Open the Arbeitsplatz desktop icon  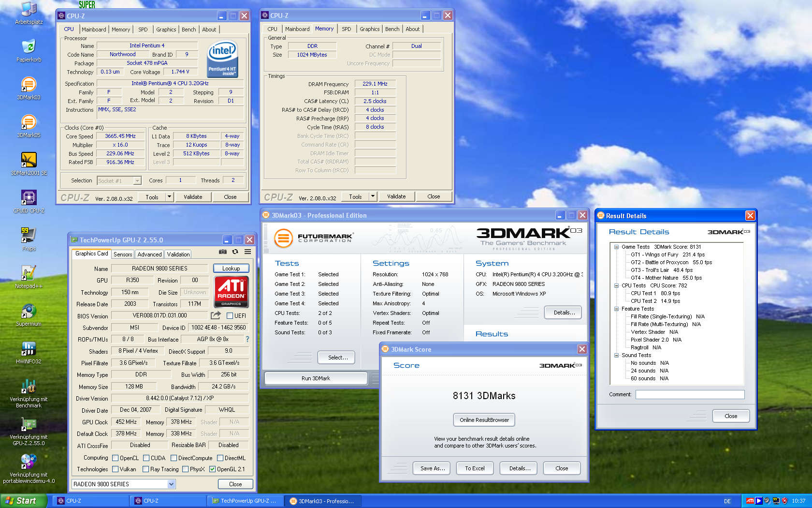pos(29,13)
